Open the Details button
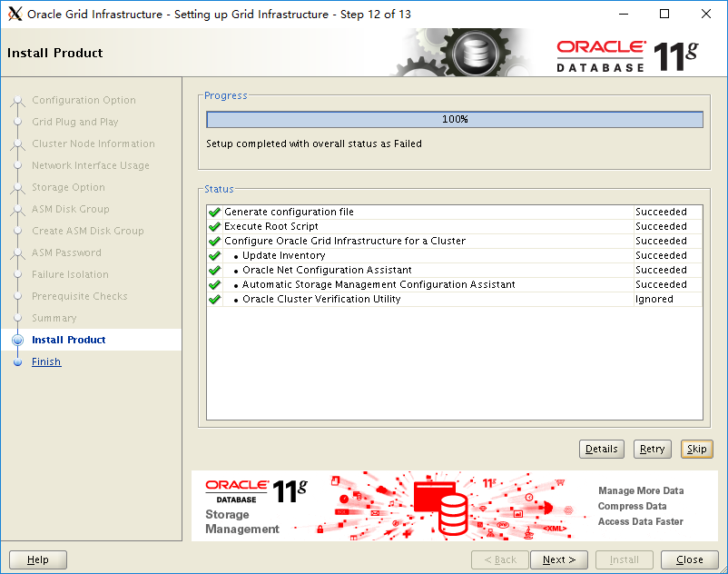This screenshot has width=728, height=574. [602, 449]
